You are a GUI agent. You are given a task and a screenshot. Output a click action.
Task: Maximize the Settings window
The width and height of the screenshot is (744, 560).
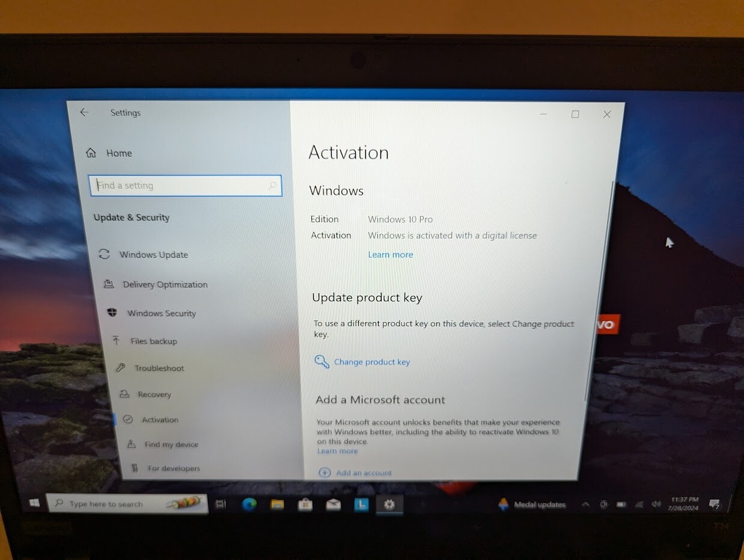(575, 114)
